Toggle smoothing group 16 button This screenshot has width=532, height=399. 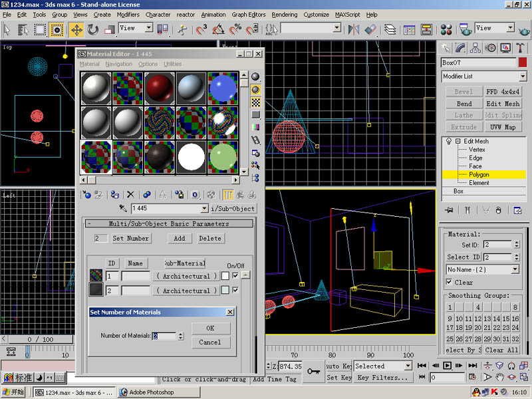[515, 319]
